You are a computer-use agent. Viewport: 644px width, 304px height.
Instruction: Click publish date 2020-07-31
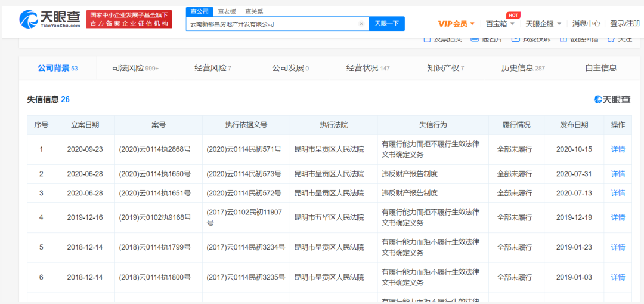[574, 174]
